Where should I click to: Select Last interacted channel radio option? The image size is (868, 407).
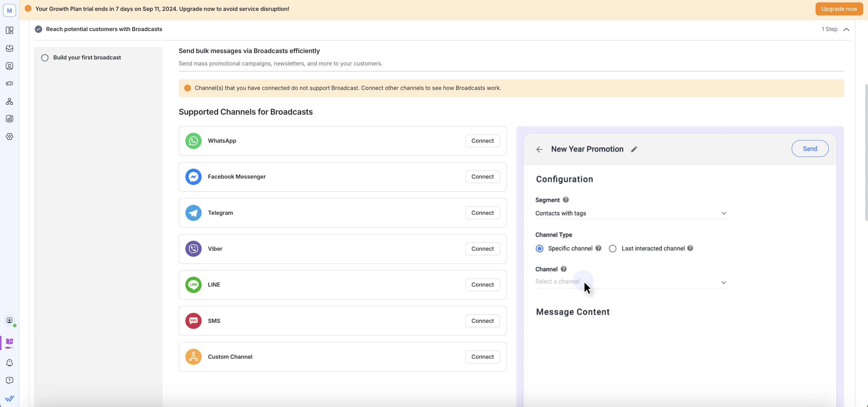pos(613,249)
